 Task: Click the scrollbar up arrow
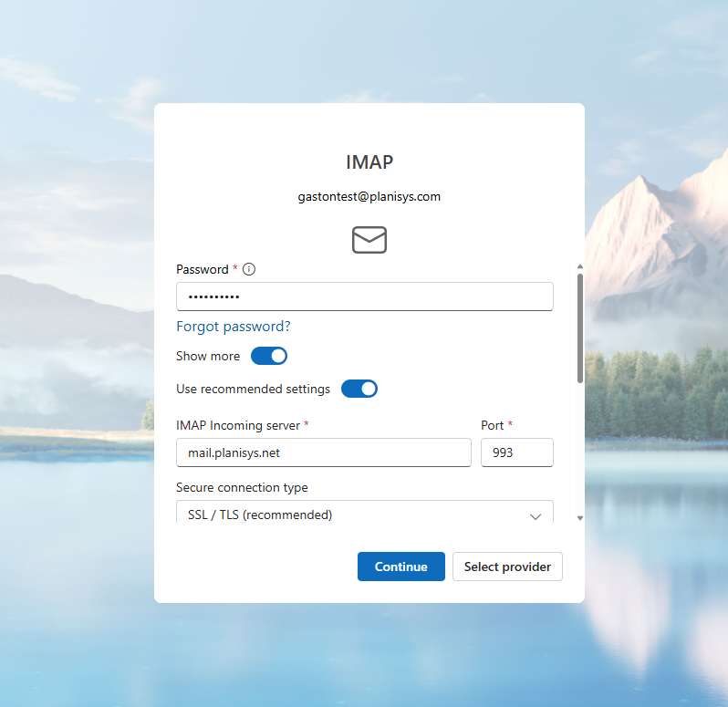(579, 266)
